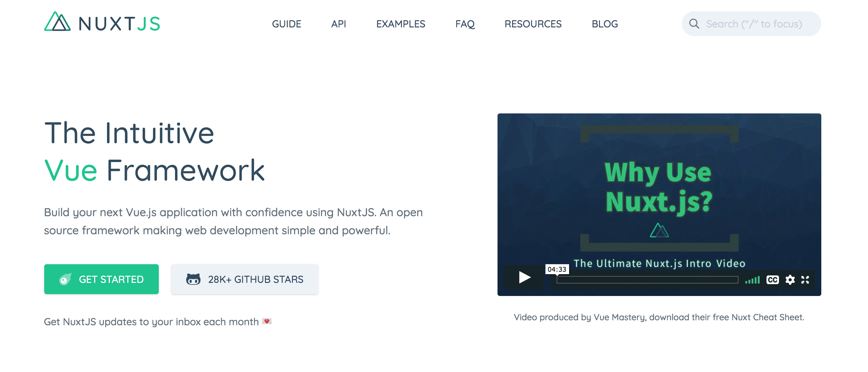The image size is (868, 372).
Task: Adjust the video volume bars
Action: click(752, 279)
